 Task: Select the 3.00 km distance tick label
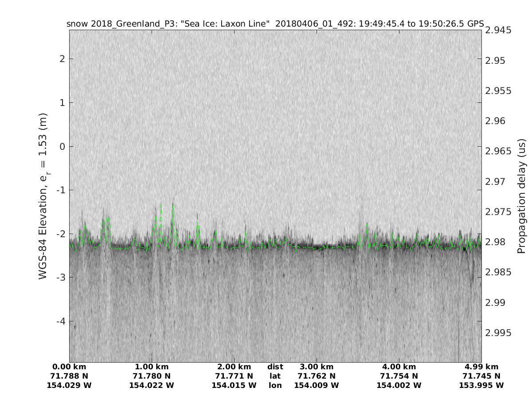click(x=317, y=367)
